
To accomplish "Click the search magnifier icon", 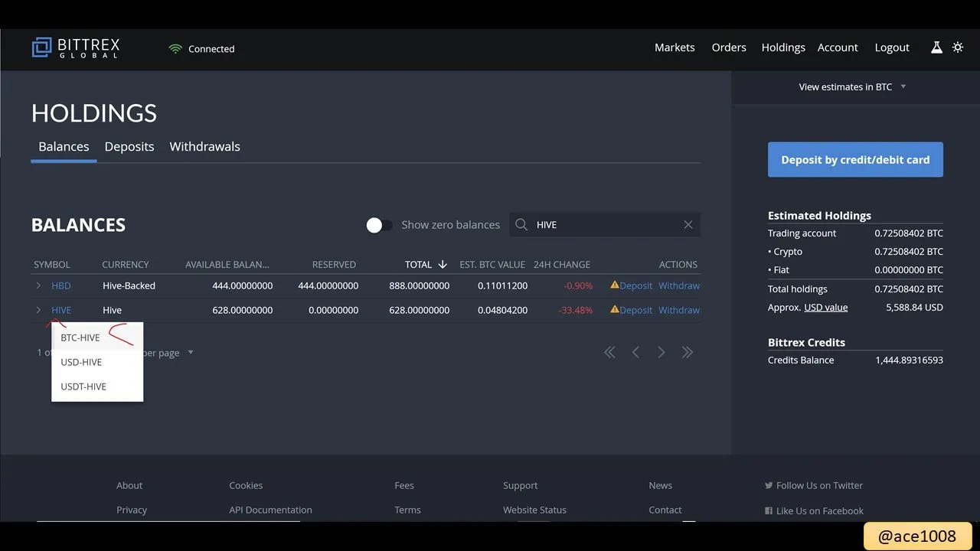I will 521,224.
